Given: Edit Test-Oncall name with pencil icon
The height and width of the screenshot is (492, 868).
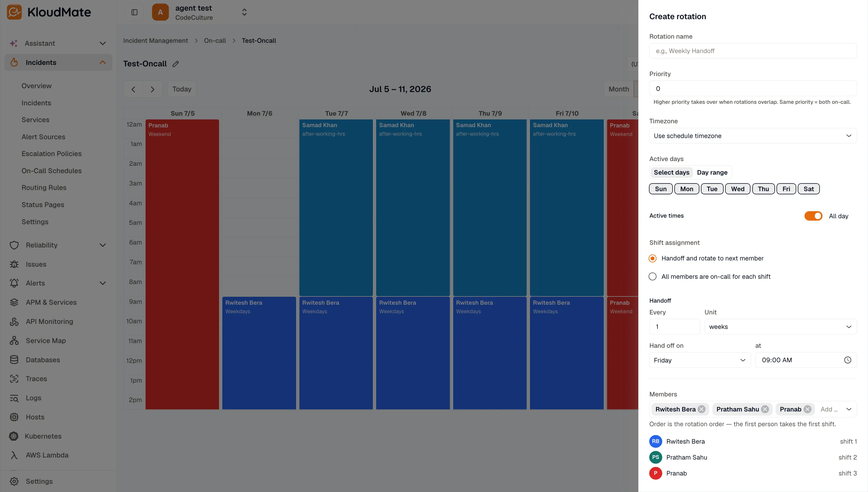Looking at the screenshot, I should click(x=175, y=64).
